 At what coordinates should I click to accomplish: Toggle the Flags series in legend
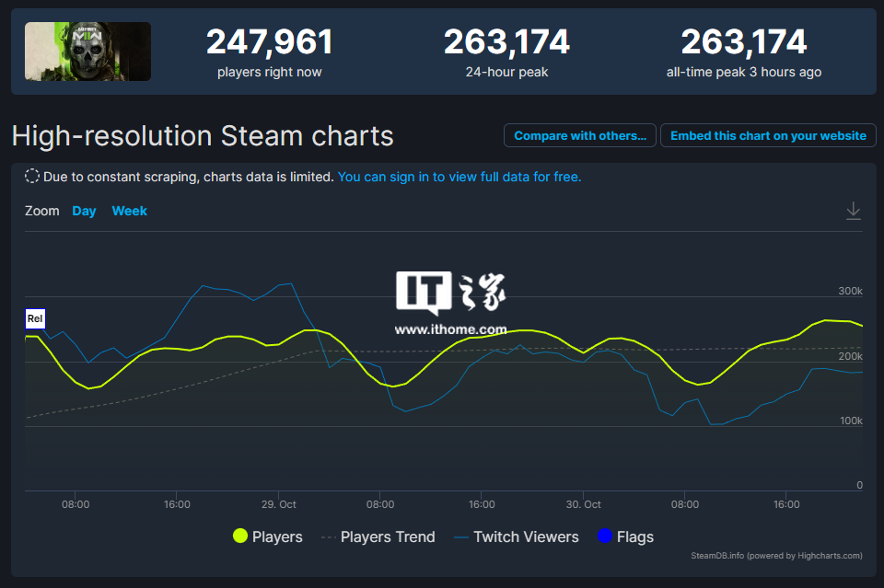coord(626,536)
